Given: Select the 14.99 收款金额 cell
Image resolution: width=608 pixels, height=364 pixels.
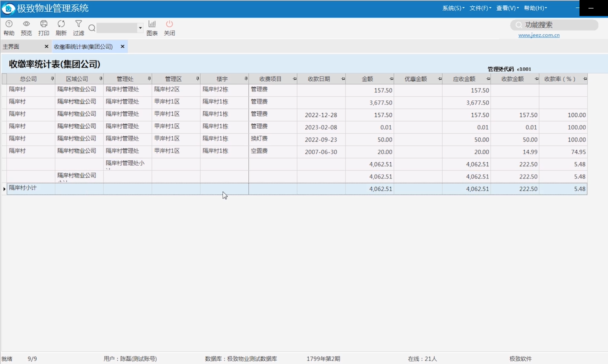Looking at the screenshot, I should click(x=515, y=151).
